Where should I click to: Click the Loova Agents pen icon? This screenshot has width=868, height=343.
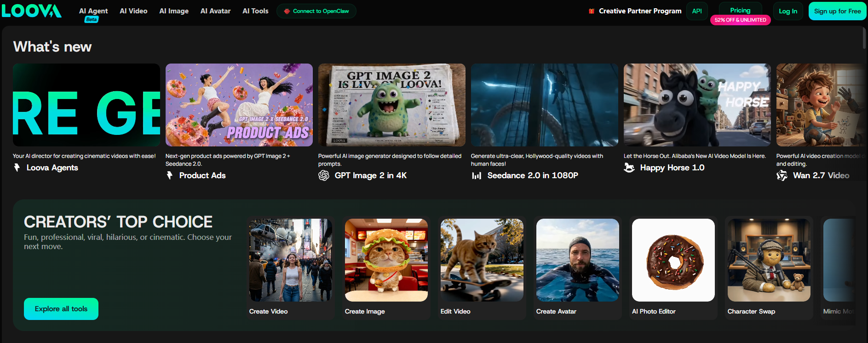pyautogui.click(x=17, y=168)
